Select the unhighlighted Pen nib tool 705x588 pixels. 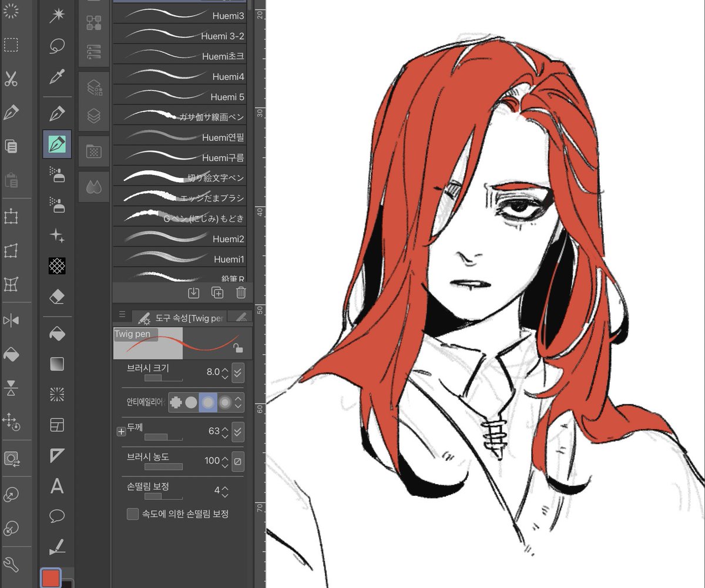pos(57,113)
